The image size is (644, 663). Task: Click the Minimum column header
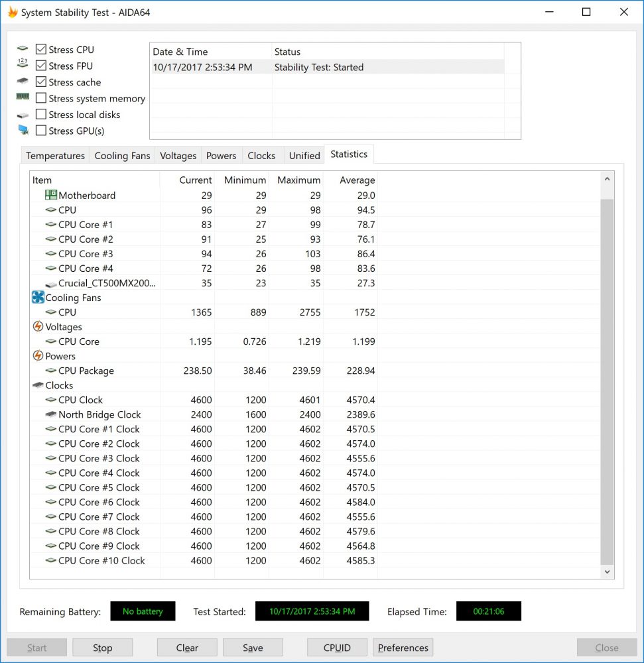pyautogui.click(x=241, y=180)
